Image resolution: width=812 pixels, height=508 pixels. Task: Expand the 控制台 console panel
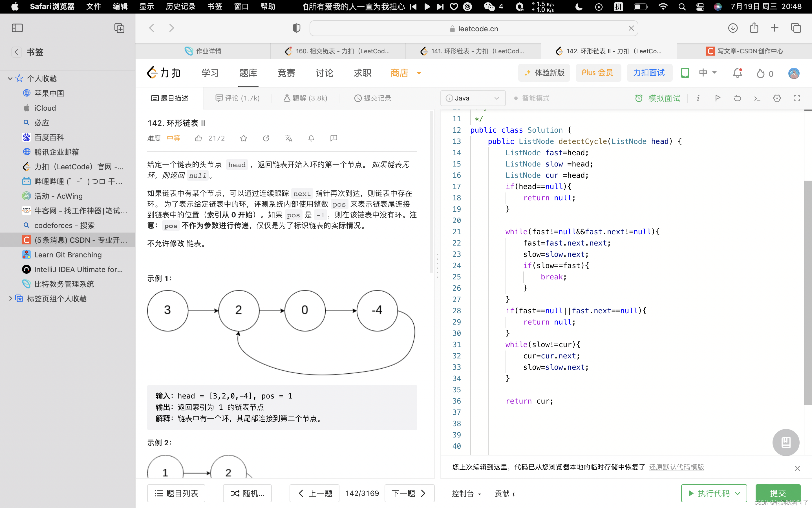(x=466, y=493)
